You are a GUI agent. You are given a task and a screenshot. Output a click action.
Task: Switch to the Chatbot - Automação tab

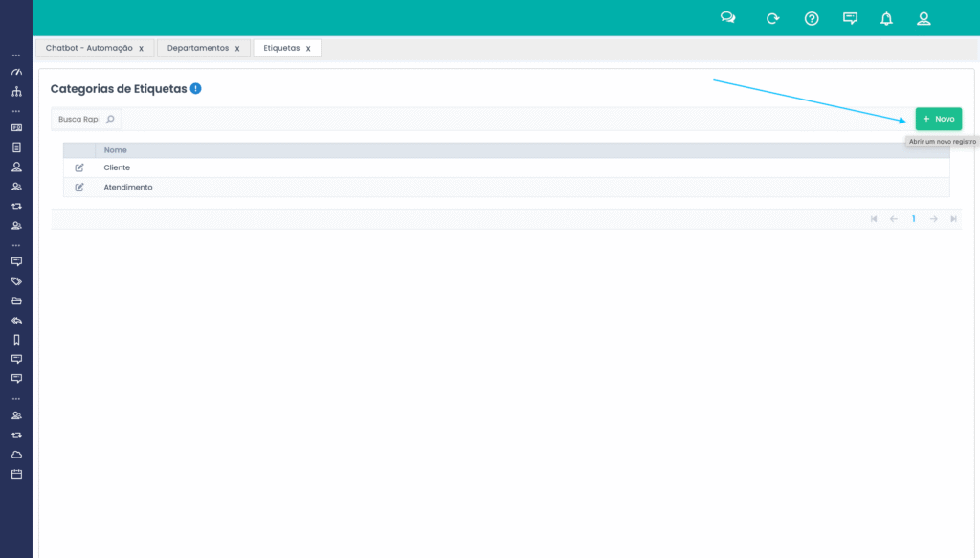tap(89, 48)
